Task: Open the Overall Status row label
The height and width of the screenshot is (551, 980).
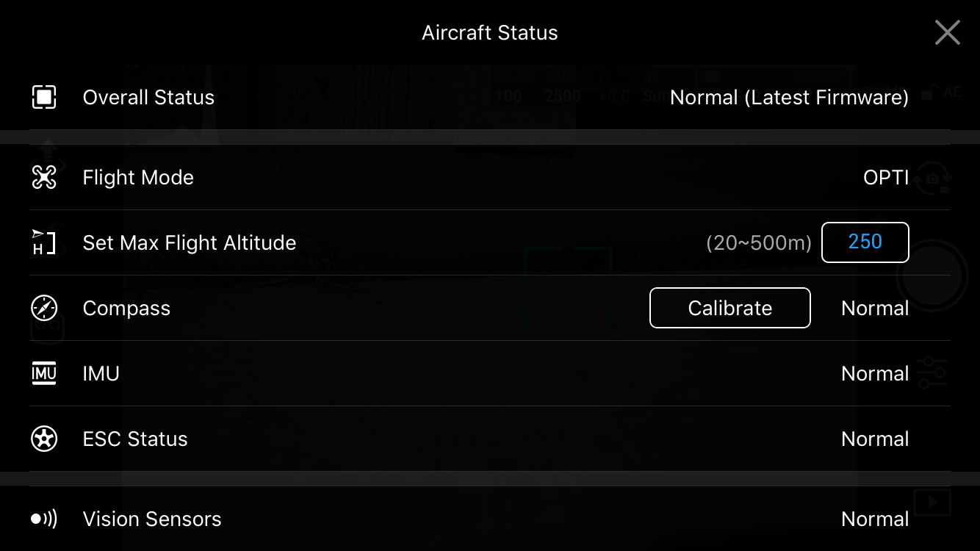Action: (148, 97)
